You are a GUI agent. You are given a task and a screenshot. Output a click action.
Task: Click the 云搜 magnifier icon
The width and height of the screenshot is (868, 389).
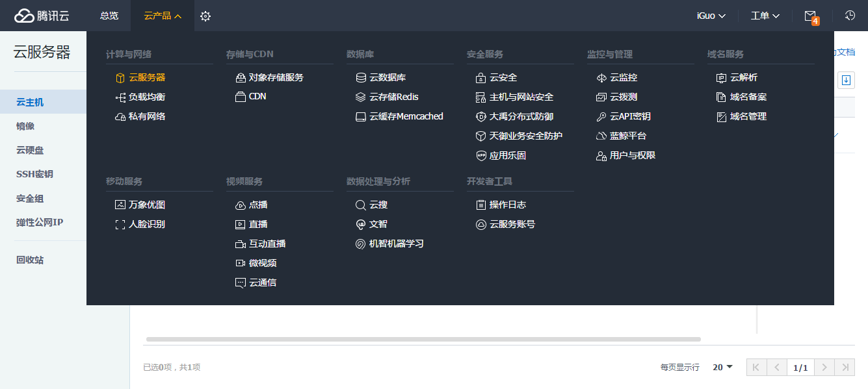click(361, 205)
